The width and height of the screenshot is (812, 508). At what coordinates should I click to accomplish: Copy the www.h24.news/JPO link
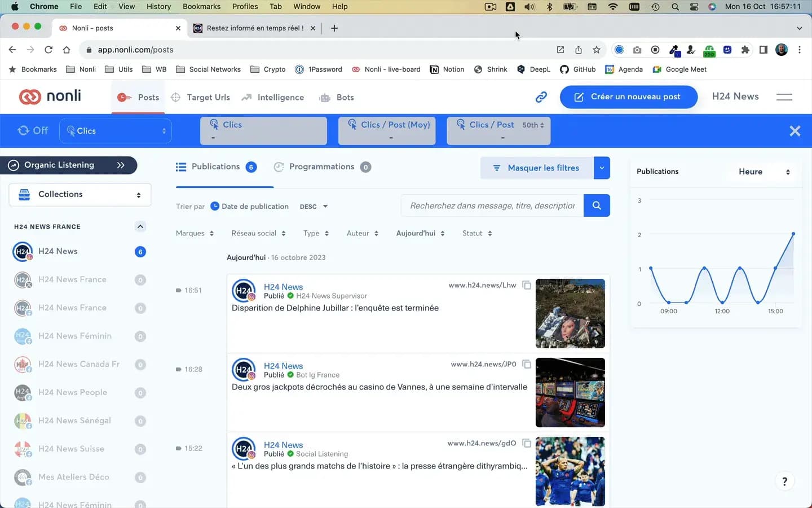pos(527,364)
